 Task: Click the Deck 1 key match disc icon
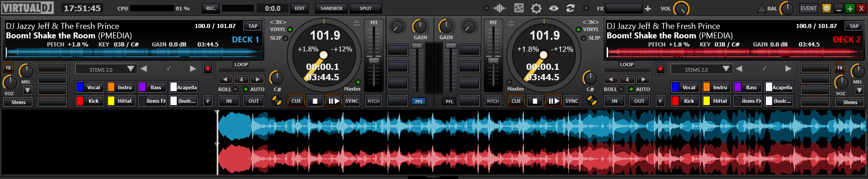(x=276, y=101)
